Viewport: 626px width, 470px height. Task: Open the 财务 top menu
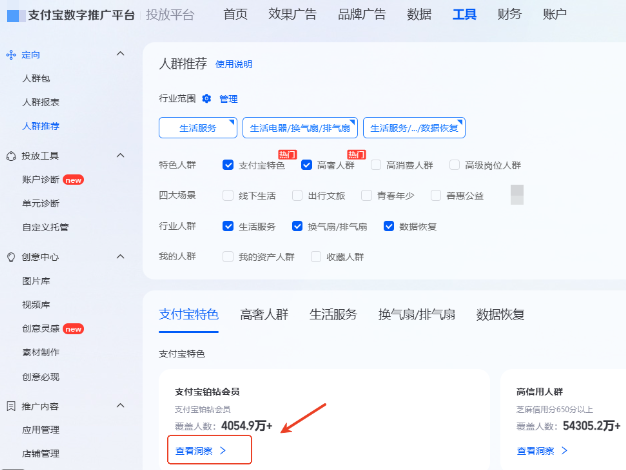(x=509, y=15)
